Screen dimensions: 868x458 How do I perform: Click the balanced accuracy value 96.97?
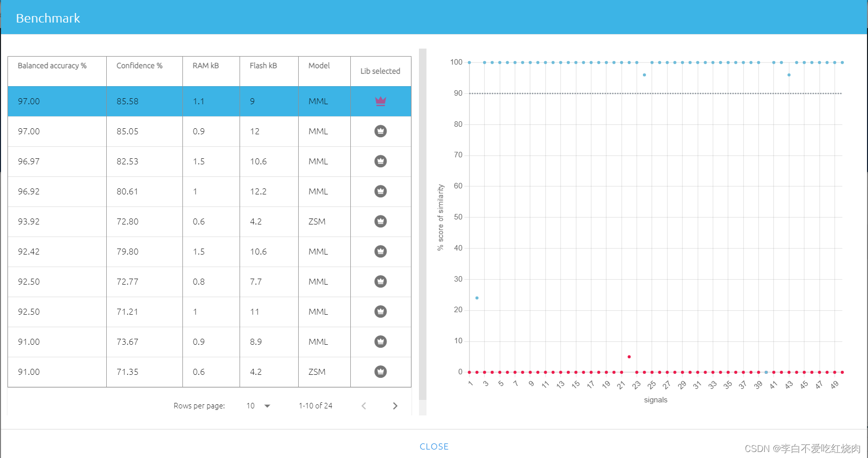pos(29,161)
